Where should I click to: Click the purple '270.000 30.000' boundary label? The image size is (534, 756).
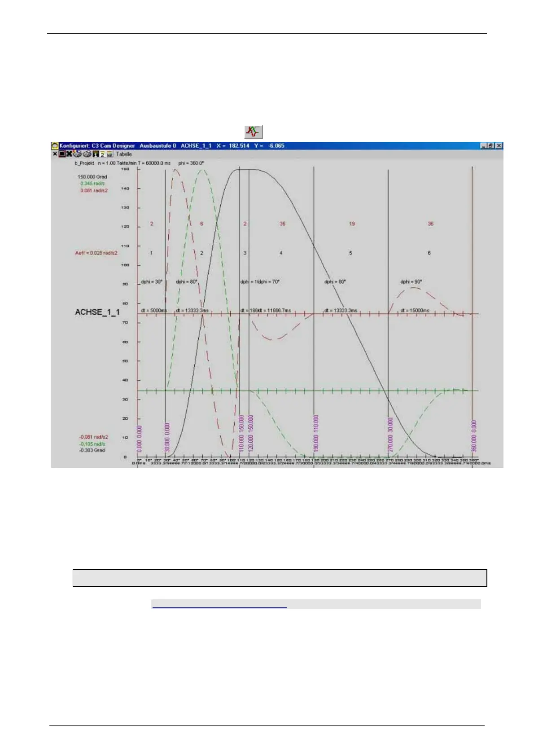tap(390, 435)
